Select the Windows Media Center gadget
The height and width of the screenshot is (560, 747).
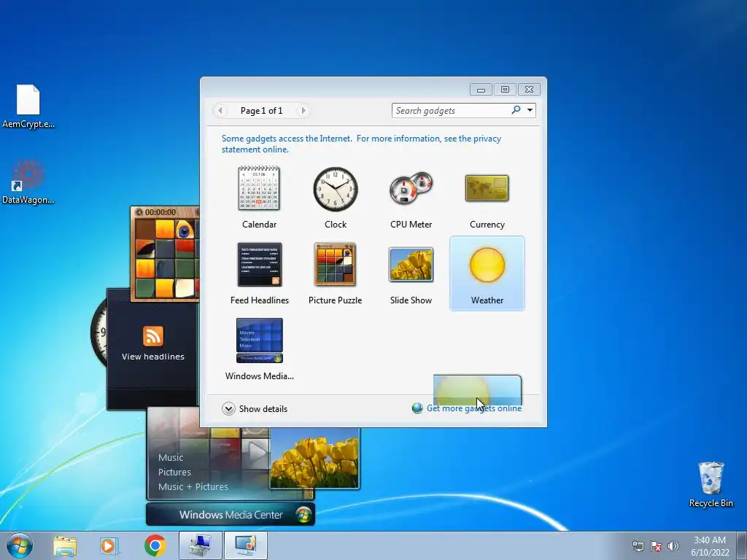259,349
